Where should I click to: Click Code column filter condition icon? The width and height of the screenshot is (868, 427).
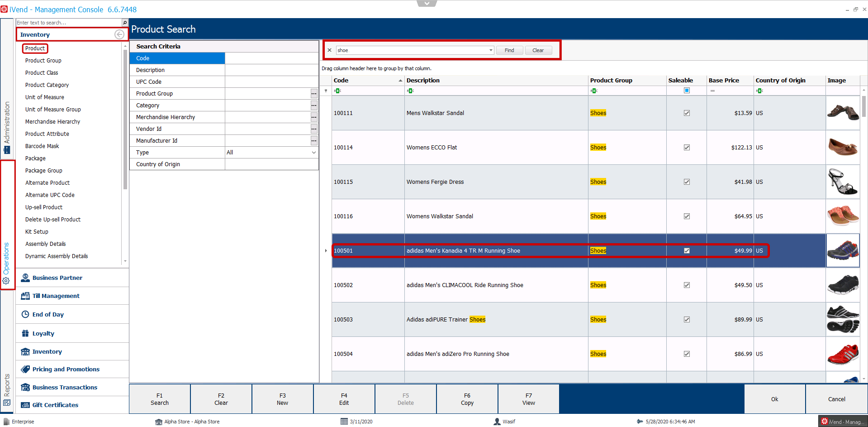[337, 91]
